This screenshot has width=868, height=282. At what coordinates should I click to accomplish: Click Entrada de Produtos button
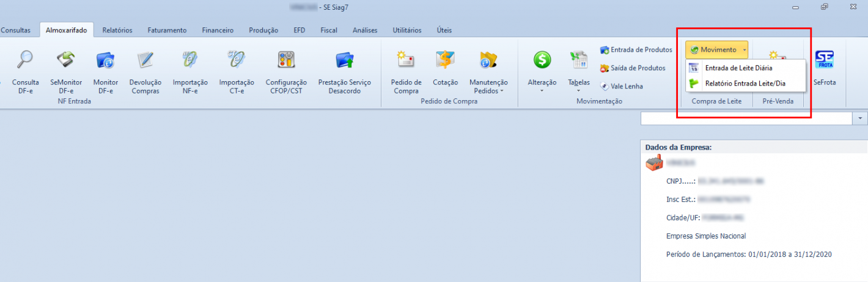(x=636, y=49)
